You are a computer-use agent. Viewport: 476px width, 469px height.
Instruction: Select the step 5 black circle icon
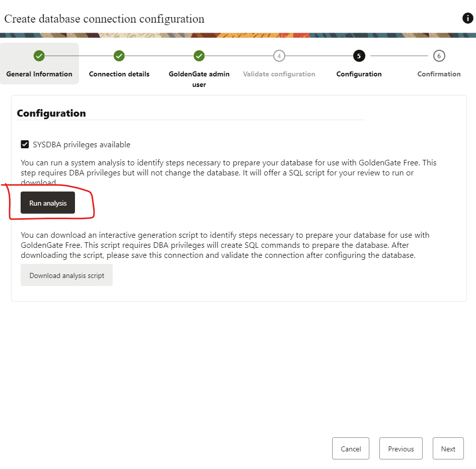click(359, 56)
